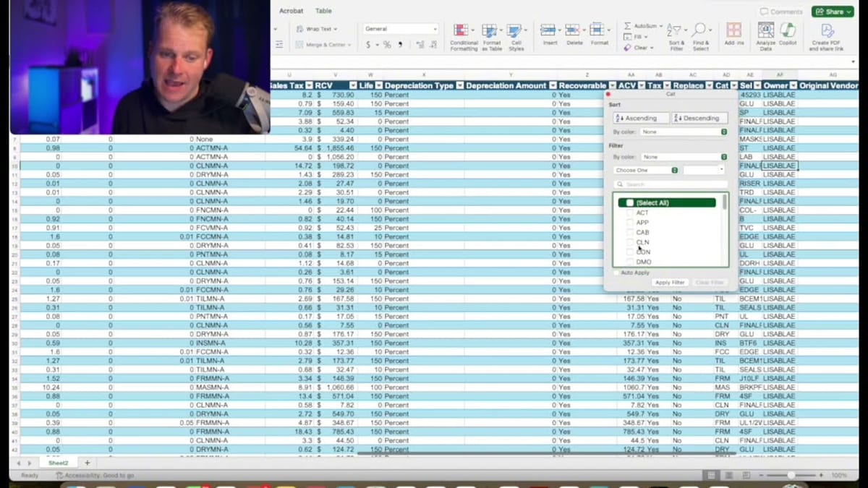Check the DMO filter checkbox
The image size is (868, 488).
tap(630, 262)
